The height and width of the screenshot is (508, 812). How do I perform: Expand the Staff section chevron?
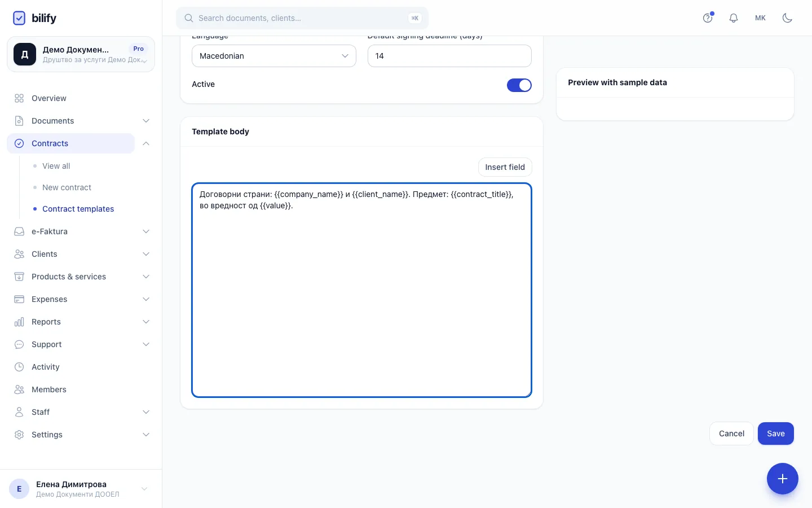click(x=146, y=412)
